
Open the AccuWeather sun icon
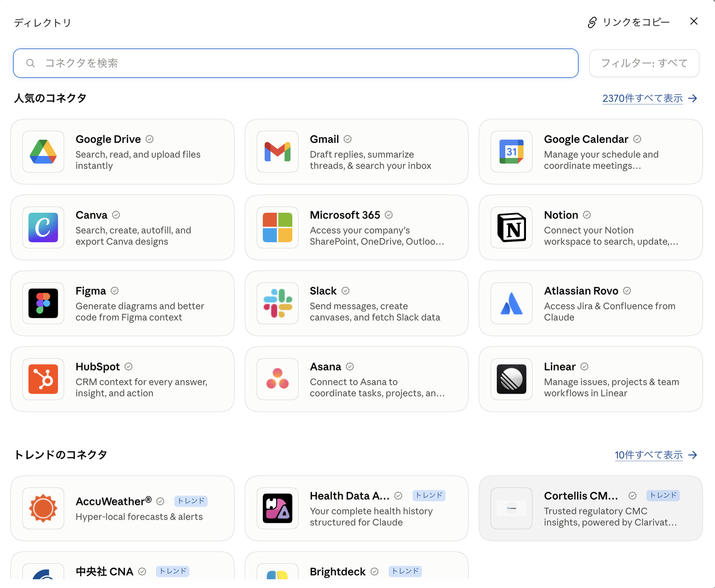coord(43,508)
